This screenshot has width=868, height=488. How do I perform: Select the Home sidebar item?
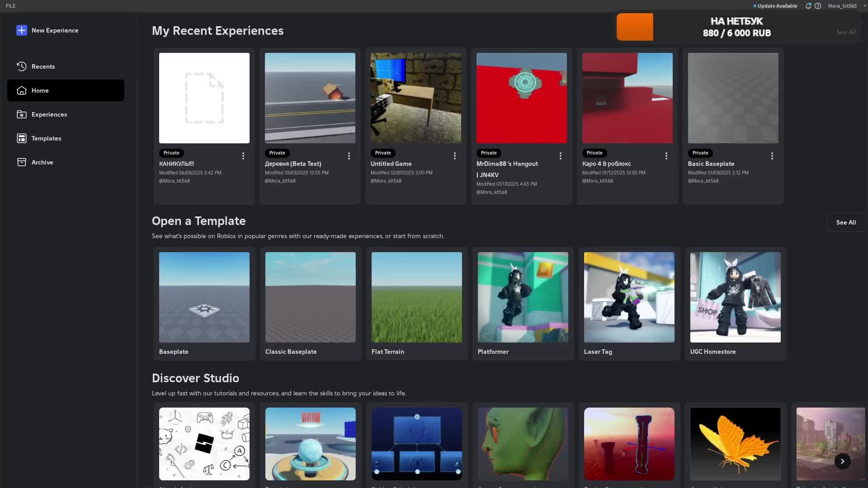(x=66, y=90)
